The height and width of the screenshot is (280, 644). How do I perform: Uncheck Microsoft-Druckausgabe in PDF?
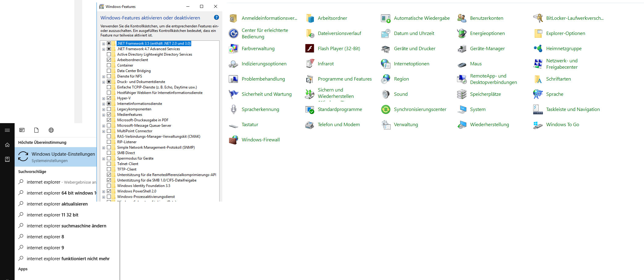pos(109,120)
